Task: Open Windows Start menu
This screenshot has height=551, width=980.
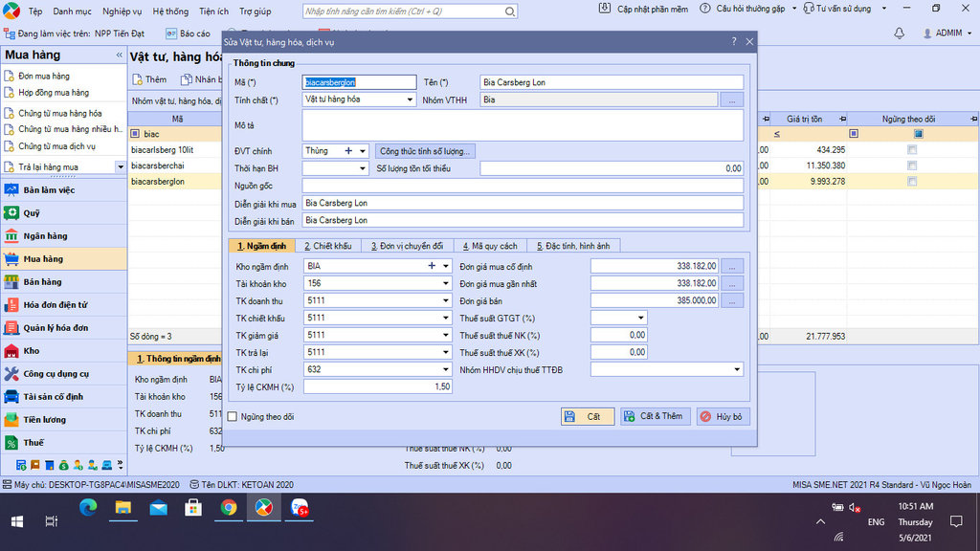Action: (17, 521)
